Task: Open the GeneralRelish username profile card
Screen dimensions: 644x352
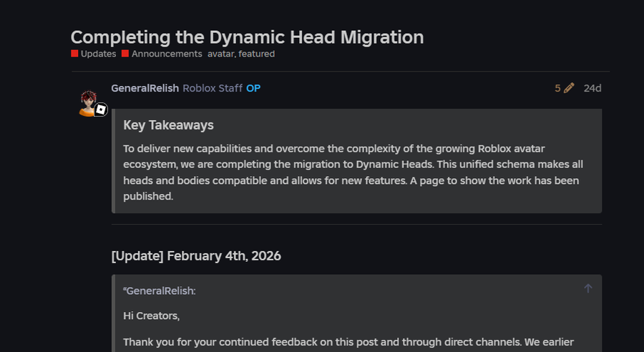Action: click(145, 88)
